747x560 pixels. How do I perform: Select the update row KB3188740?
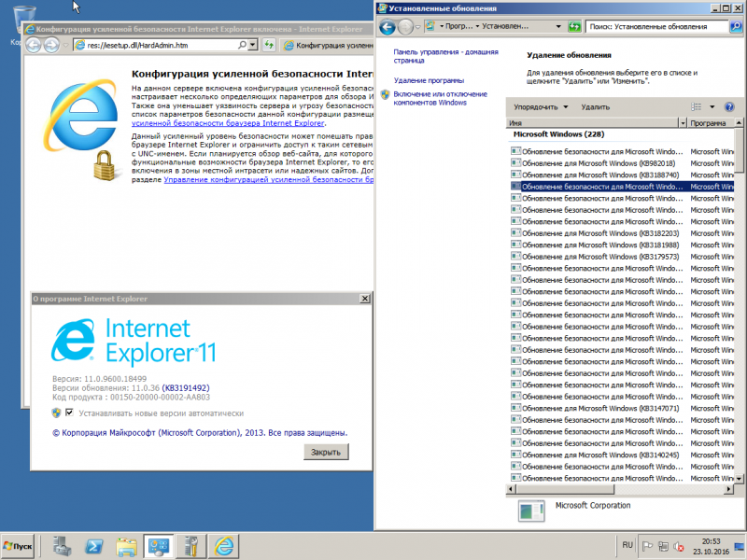coord(622,175)
